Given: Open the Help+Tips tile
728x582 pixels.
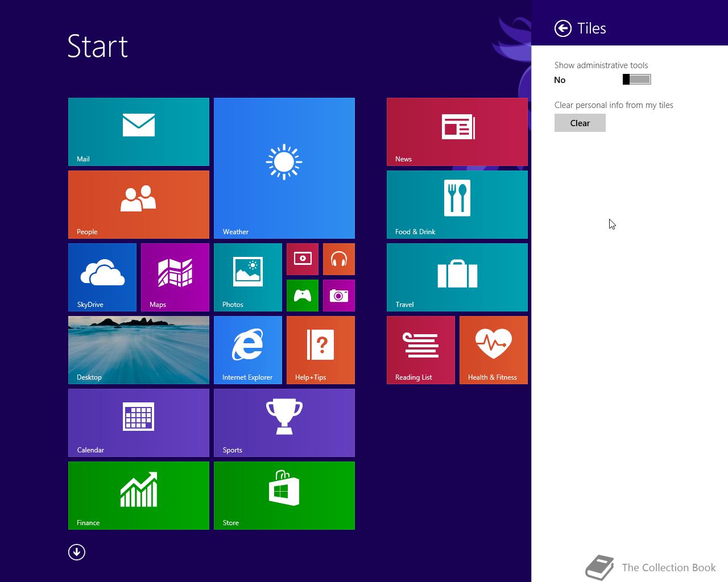Looking at the screenshot, I should 321,350.
